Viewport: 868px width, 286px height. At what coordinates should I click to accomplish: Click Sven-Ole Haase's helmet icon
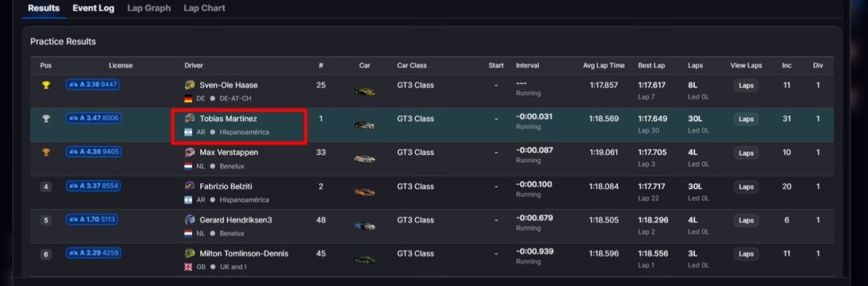[190, 85]
